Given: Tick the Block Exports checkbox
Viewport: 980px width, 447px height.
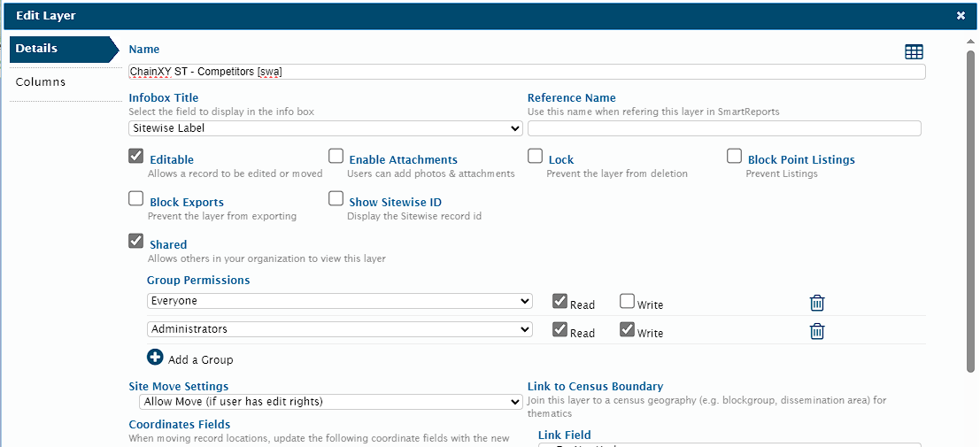Looking at the screenshot, I should click(x=136, y=199).
